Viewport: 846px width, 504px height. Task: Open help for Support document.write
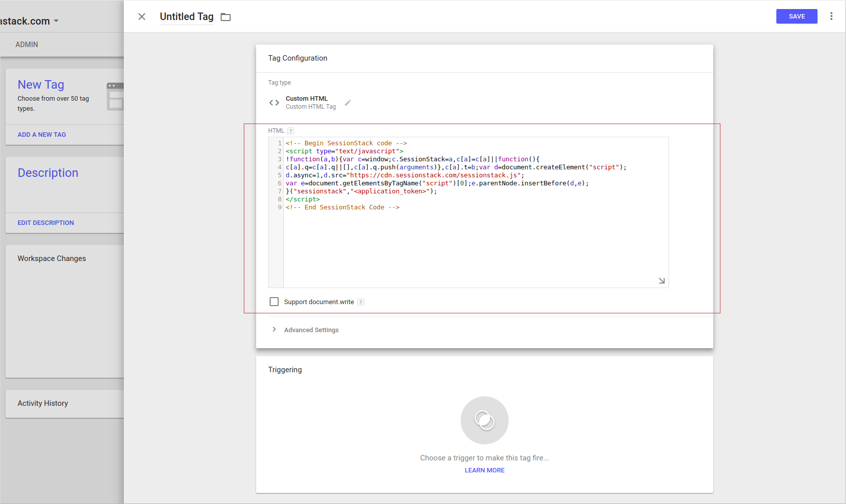point(361,302)
